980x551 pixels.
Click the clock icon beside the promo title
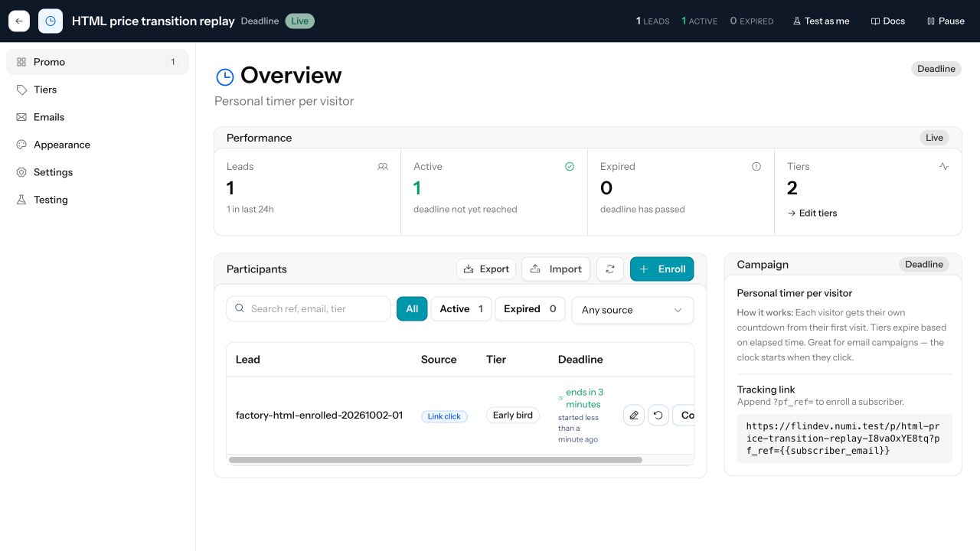51,21
